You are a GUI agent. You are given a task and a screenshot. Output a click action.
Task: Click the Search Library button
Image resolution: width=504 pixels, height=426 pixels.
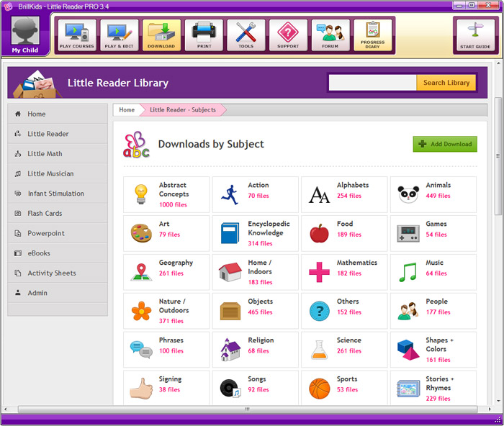tap(446, 83)
